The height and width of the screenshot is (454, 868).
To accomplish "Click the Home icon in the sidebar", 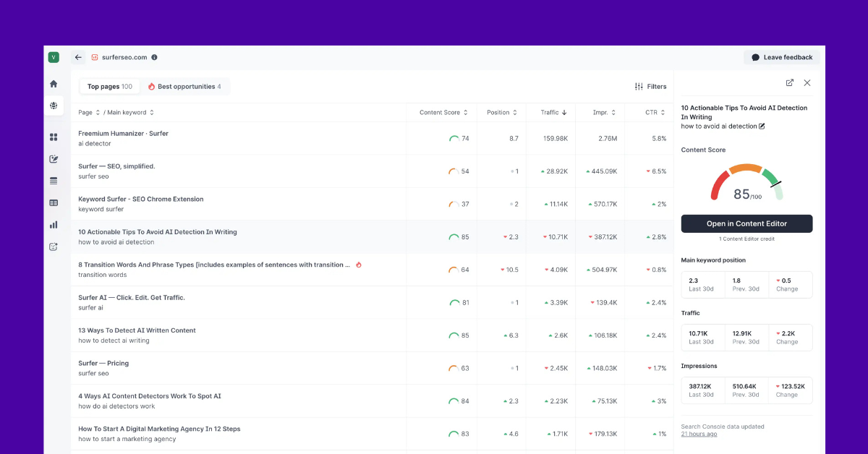I will [54, 84].
